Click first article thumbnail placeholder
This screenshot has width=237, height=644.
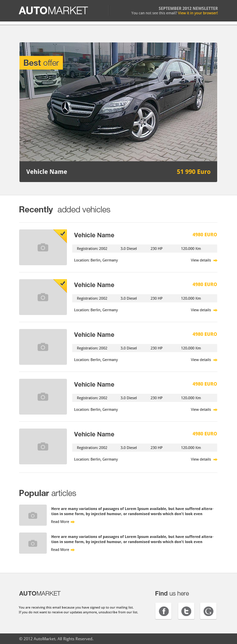click(33, 515)
